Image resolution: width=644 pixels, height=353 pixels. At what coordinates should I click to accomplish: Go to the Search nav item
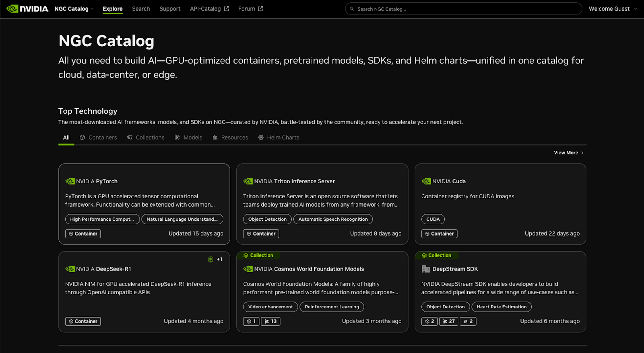[141, 9]
